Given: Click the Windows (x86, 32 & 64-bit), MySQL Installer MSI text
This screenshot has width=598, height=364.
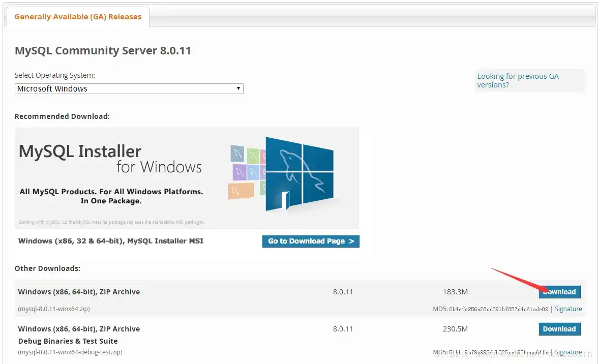Looking at the screenshot, I should [111, 241].
